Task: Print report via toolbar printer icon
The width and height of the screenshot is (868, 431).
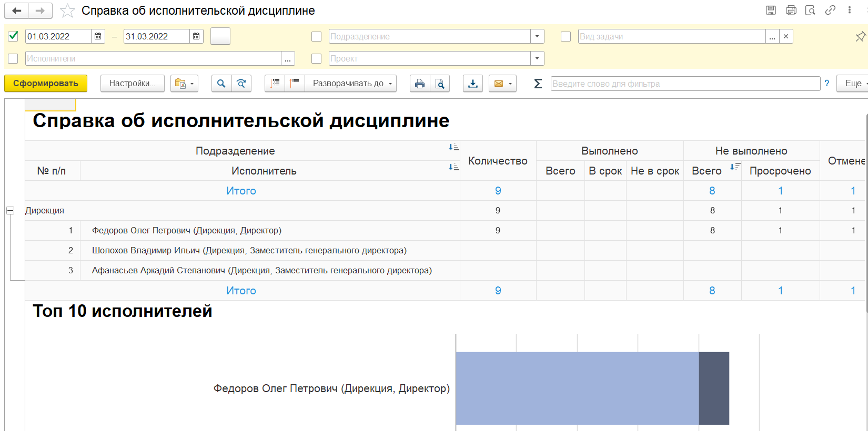Action: tap(420, 84)
